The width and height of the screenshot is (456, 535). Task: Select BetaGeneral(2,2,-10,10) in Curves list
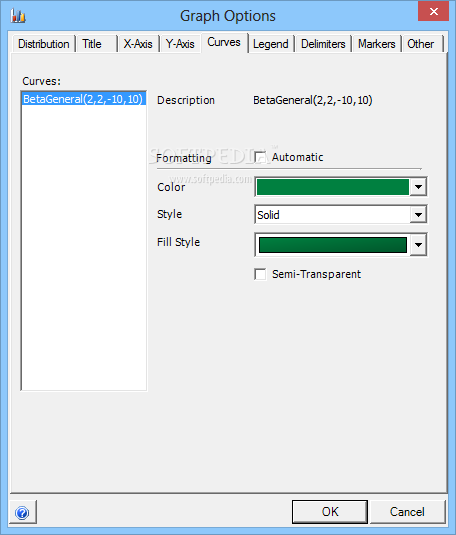coord(83,99)
